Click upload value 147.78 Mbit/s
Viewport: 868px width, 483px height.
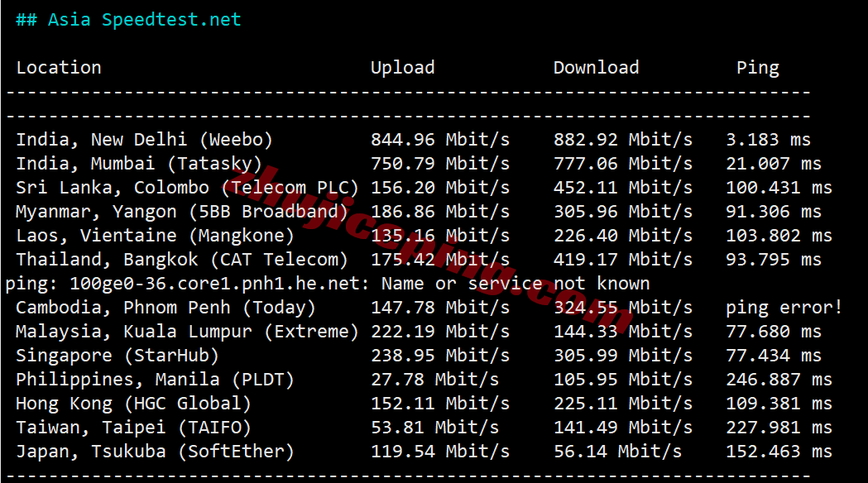tap(440, 308)
